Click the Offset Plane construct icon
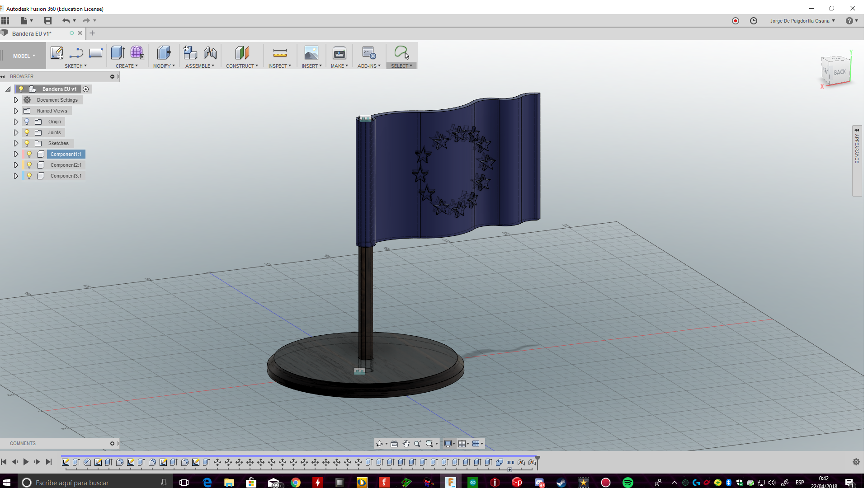 (x=242, y=53)
